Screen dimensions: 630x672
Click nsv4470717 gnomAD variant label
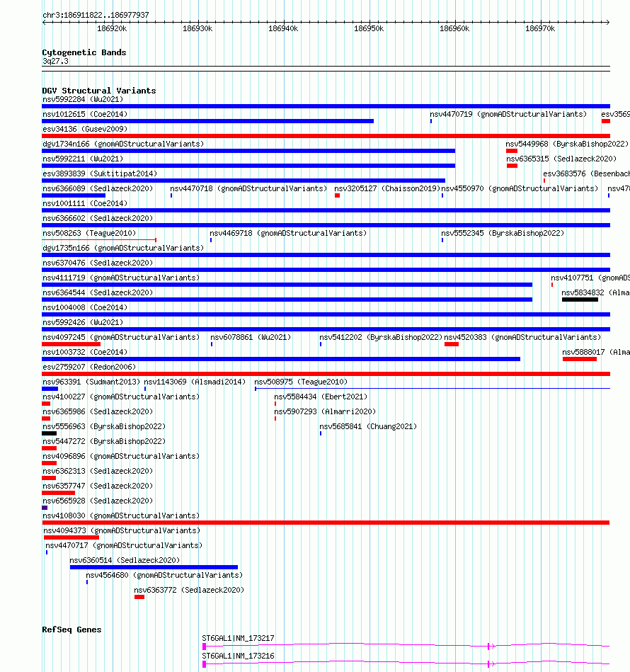coord(124,545)
